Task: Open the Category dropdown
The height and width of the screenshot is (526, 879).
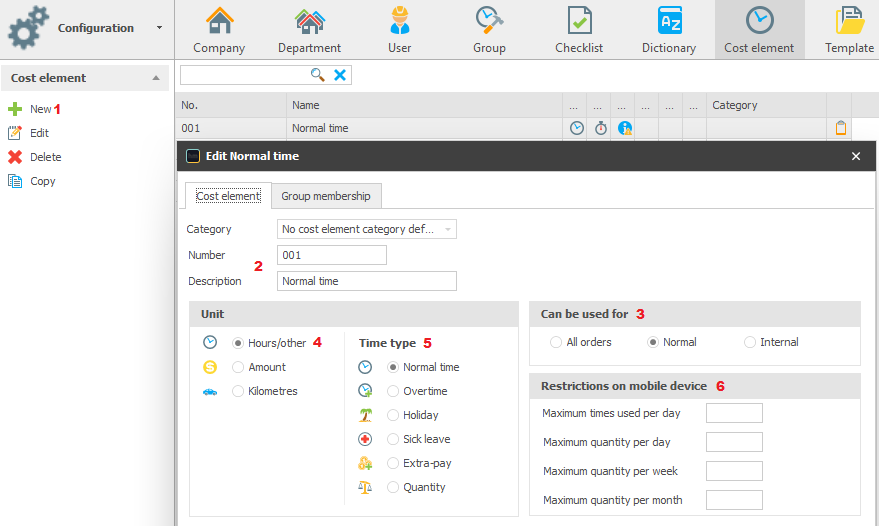Action: (x=367, y=229)
